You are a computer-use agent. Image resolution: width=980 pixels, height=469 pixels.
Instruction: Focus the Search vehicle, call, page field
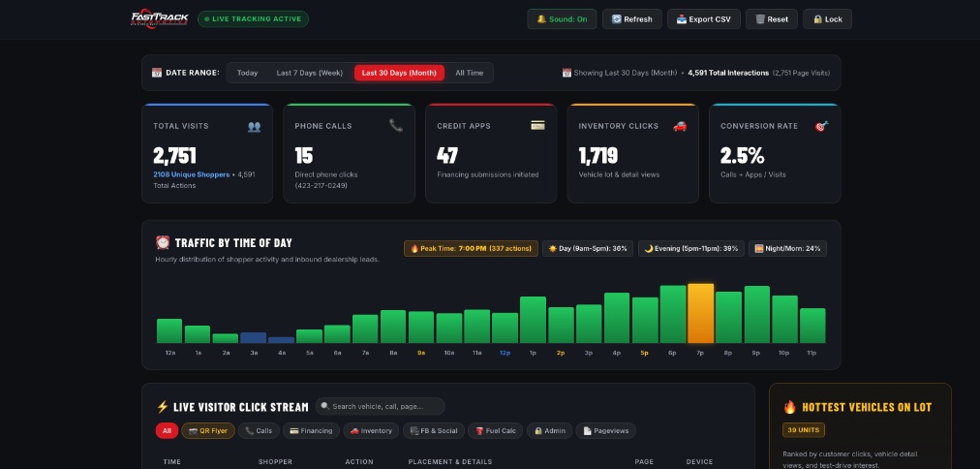coord(380,406)
